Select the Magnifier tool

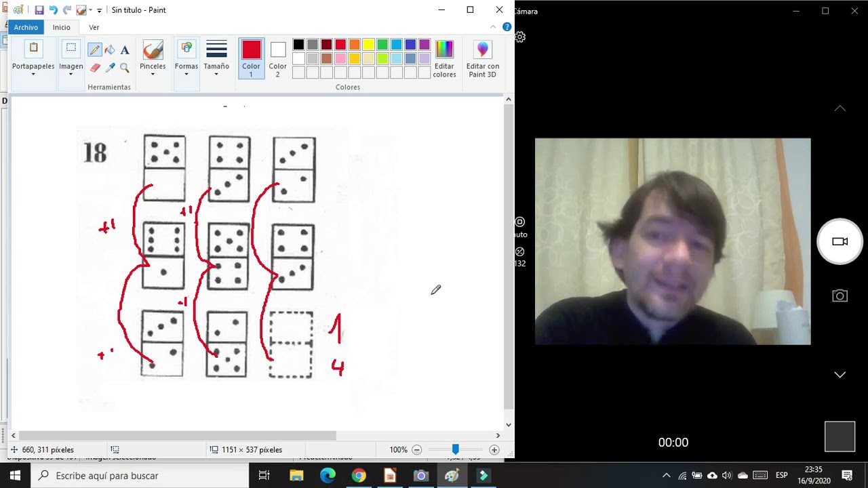point(125,67)
